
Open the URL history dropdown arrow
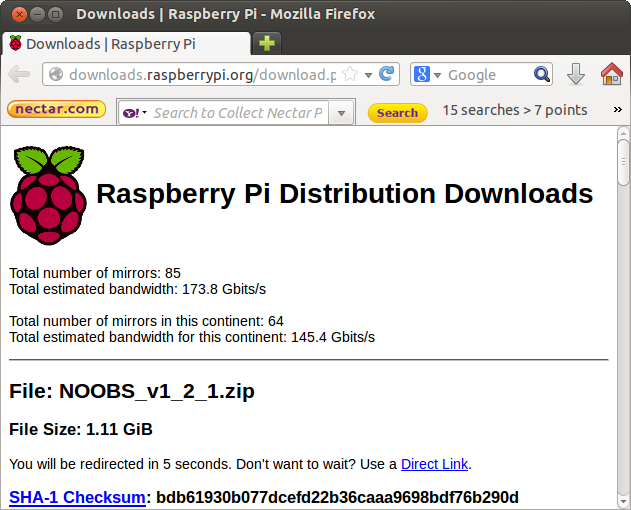(x=368, y=75)
